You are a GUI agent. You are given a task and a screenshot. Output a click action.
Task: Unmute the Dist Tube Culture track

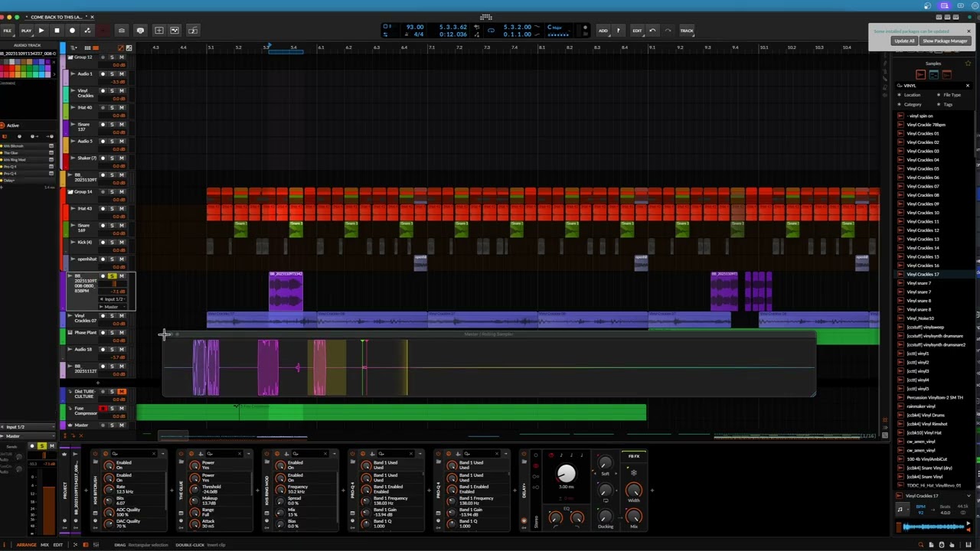[x=121, y=392]
